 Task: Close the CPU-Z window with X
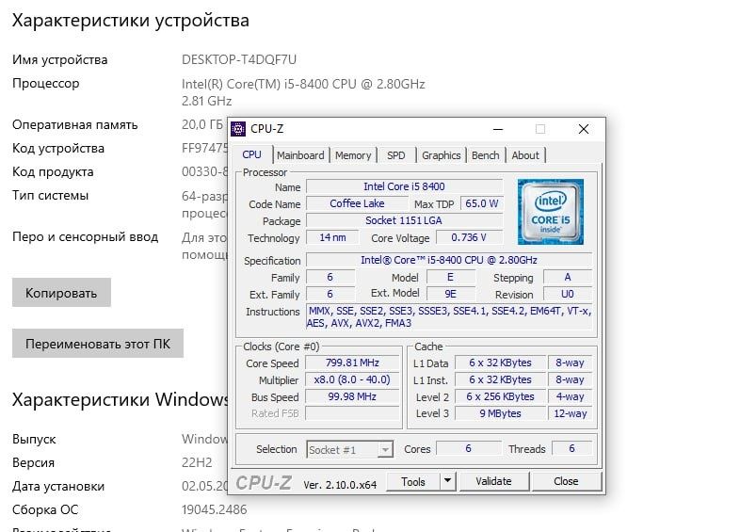tap(584, 129)
